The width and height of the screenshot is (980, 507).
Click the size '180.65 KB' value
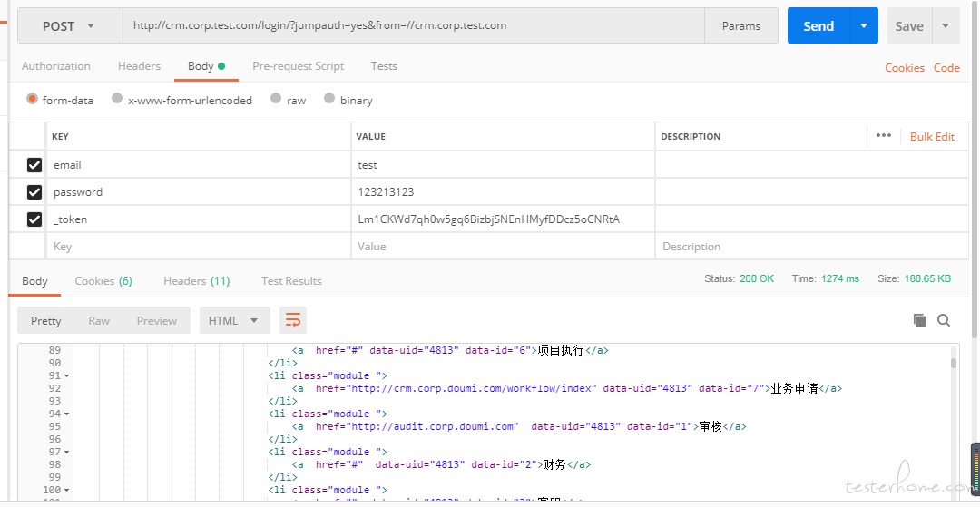927,278
